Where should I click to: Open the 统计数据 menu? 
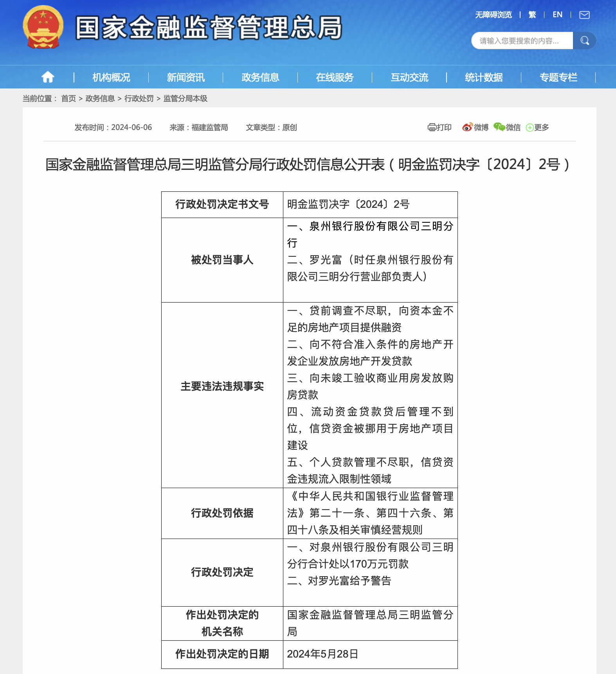pyautogui.click(x=484, y=77)
